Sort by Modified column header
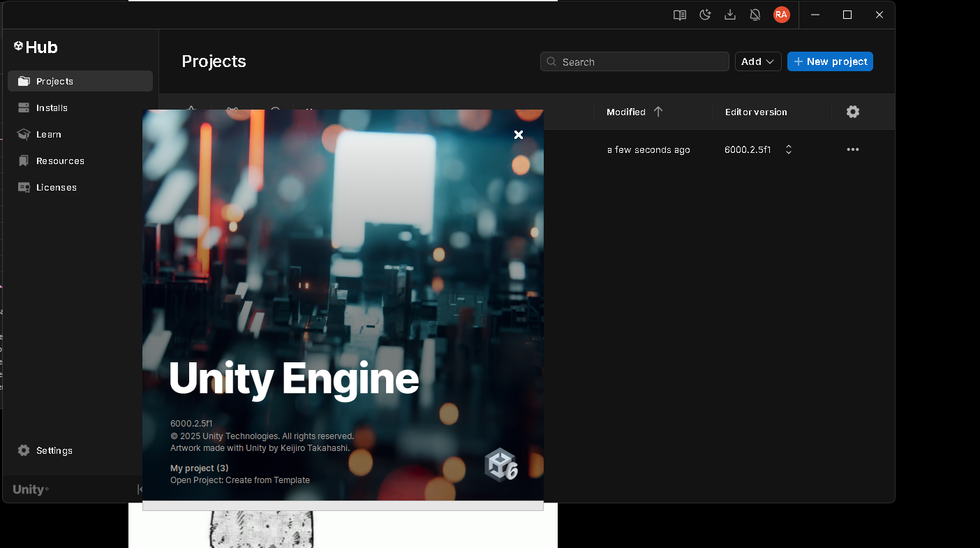This screenshot has width=980, height=548. pos(626,112)
